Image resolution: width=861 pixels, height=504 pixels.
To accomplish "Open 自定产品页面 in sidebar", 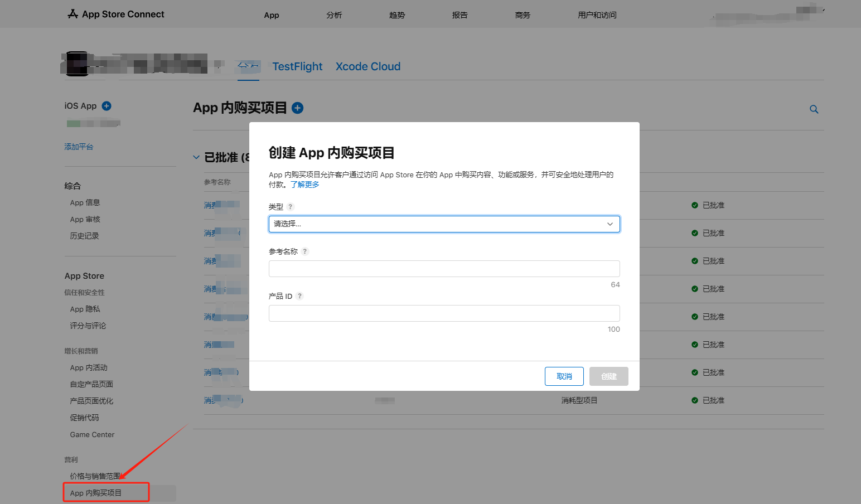I will click(x=91, y=384).
